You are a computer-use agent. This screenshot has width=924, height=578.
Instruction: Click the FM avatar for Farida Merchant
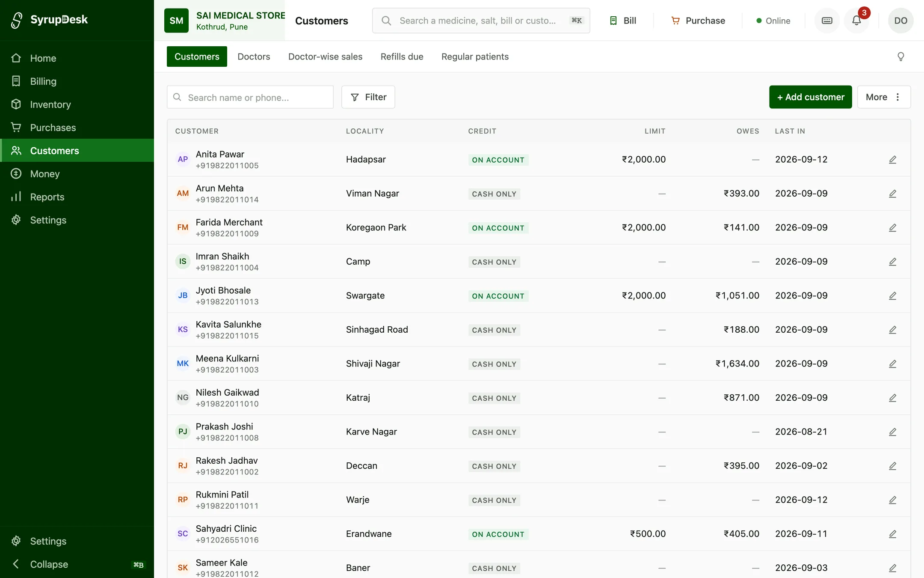183,227
